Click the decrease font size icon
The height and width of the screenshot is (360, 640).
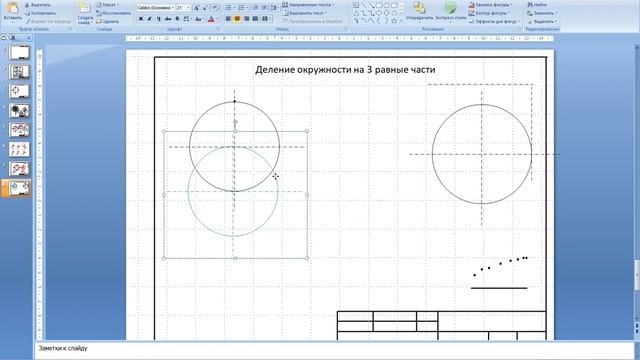pos(205,8)
